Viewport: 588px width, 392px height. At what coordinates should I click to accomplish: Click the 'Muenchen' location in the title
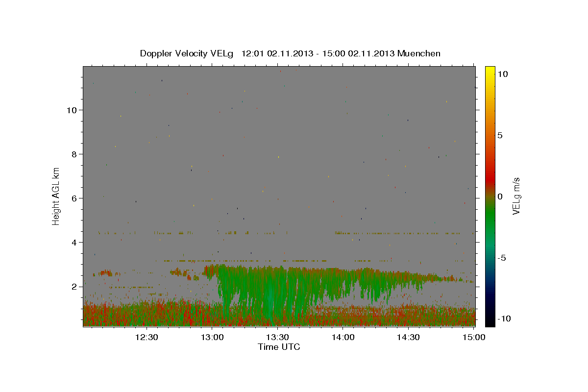tap(419, 53)
